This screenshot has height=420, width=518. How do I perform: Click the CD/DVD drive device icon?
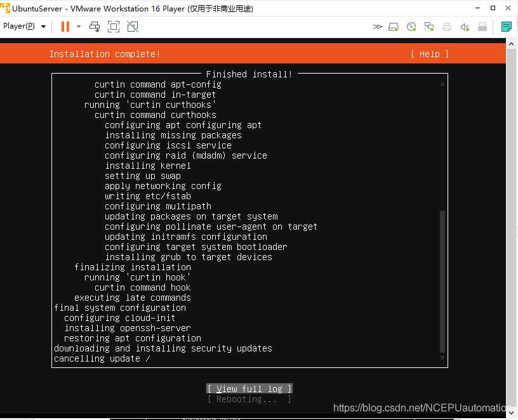(x=411, y=27)
